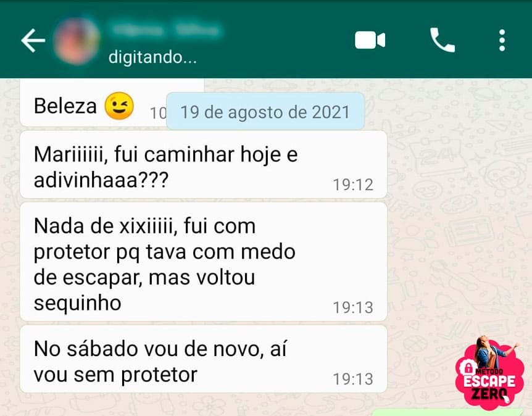Start a voice call using the phone icon
The image size is (532, 416).
[x=443, y=40]
